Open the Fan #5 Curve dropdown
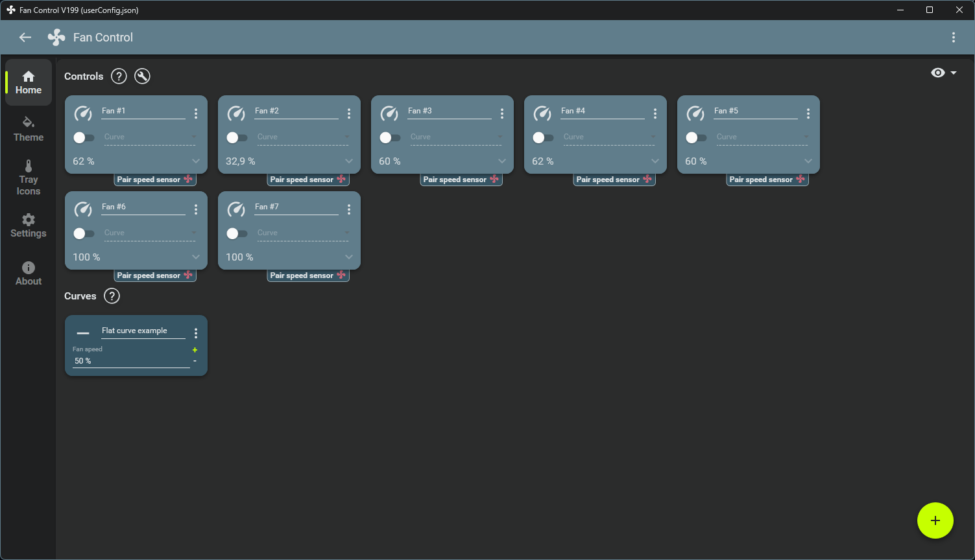The width and height of the screenshot is (975, 560). point(762,137)
